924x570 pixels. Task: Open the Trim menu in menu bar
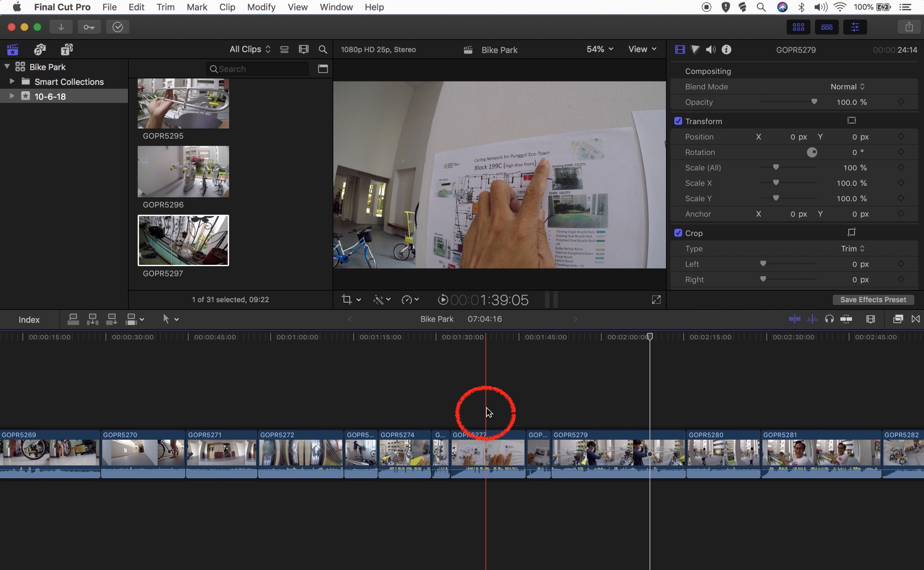[x=165, y=7]
